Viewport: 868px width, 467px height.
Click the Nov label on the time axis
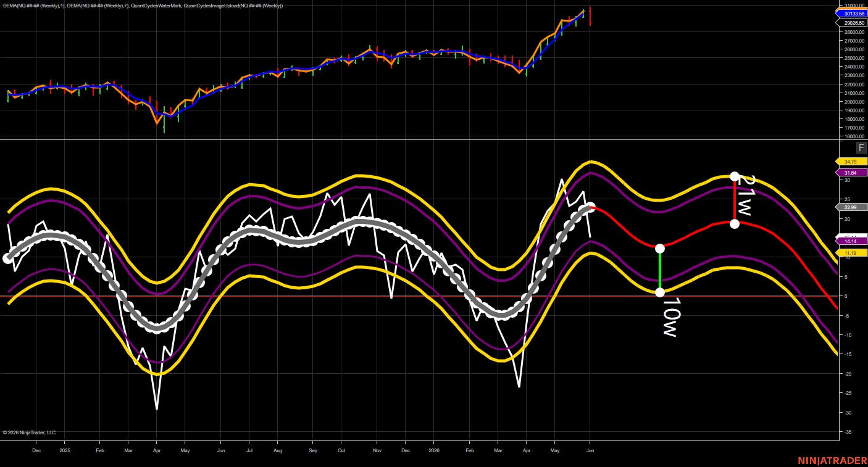pos(377,450)
